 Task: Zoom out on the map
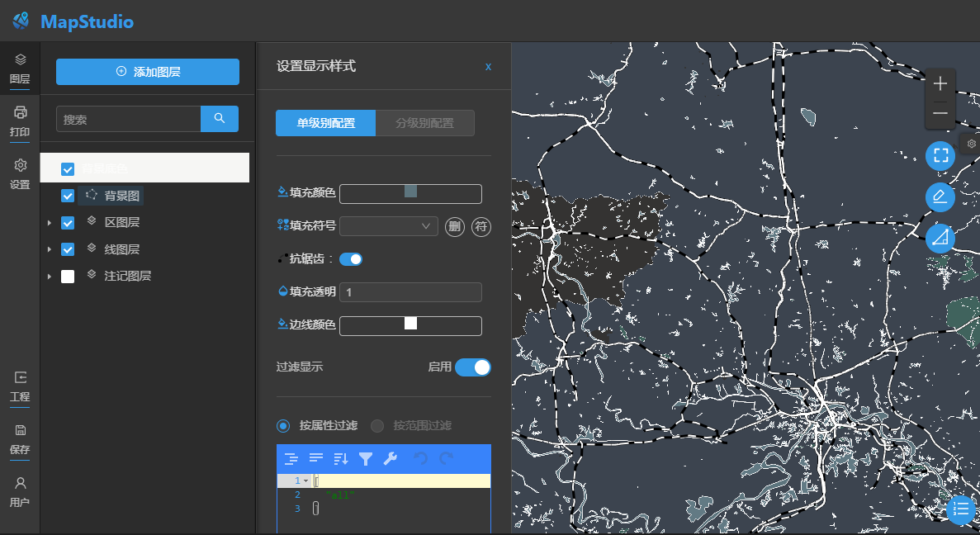coord(940,113)
